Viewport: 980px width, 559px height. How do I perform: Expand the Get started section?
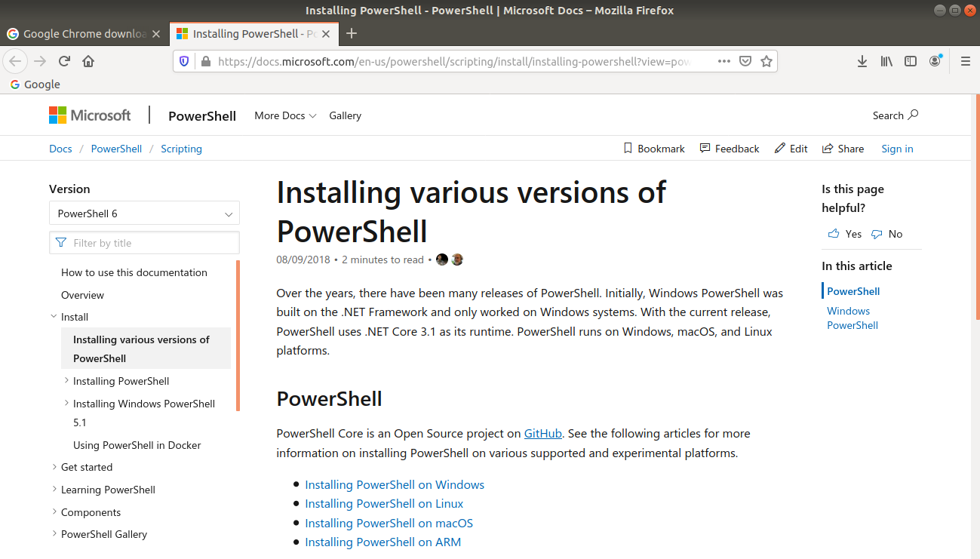(54, 467)
